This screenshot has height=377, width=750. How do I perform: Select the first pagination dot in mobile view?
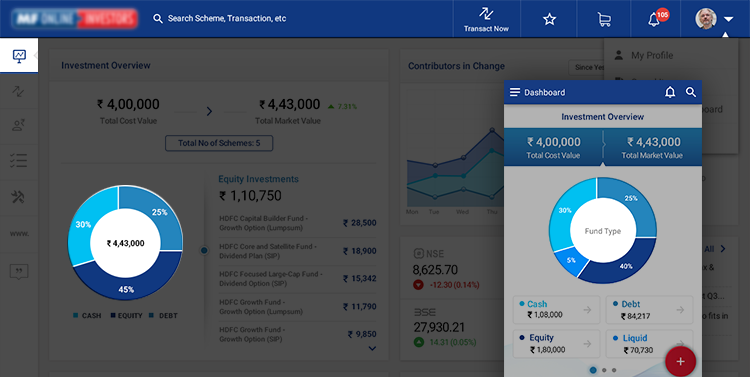(593, 370)
